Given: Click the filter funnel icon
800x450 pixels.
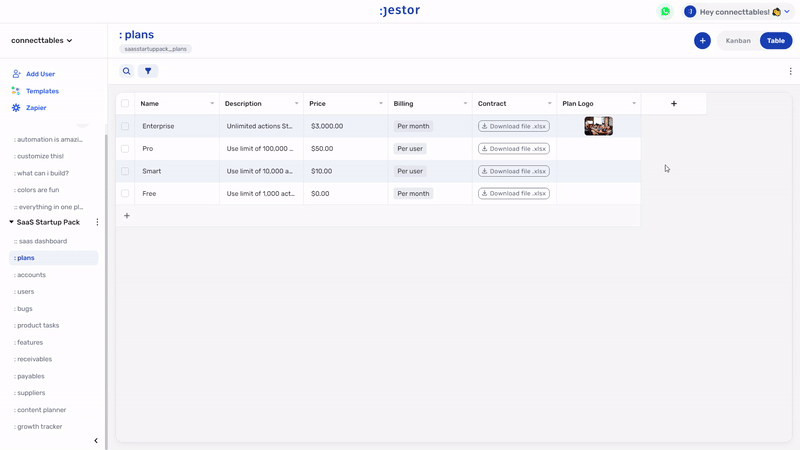Looking at the screenshot, I should (148, 71).
